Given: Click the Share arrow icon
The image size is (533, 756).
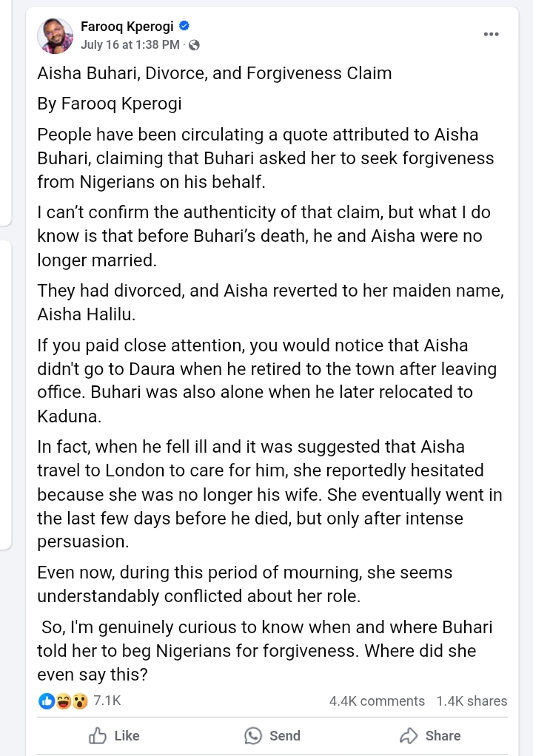Looking at the screenshot, I should 409,736.
